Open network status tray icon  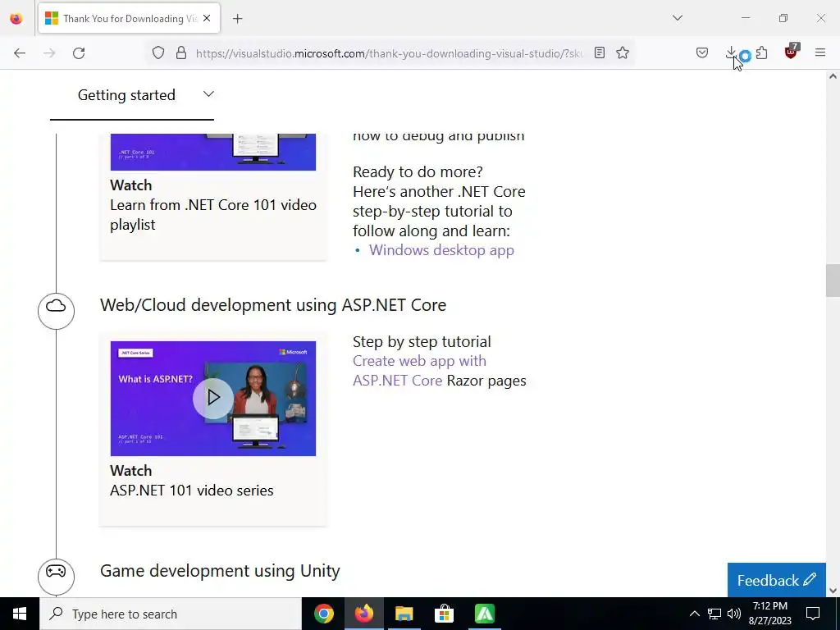click(x=714, y=614)
